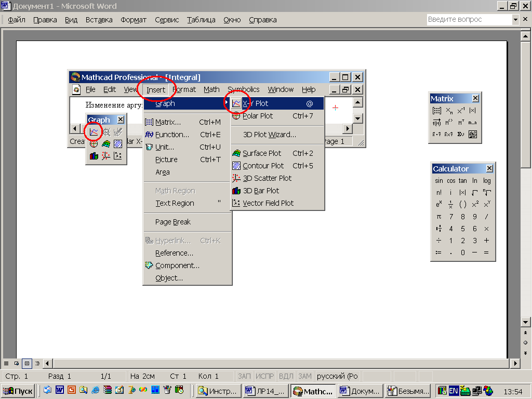The width and height of the screenshot is (532, 399).
Task: Open Word's Сервис menu
Action: pyautogui.click(x=167, y=20)
